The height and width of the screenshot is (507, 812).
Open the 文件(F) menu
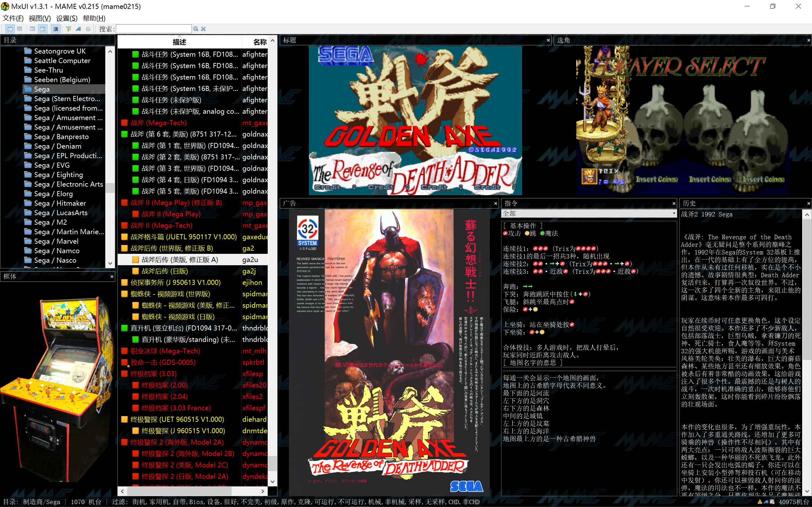(x=13, y=18)
